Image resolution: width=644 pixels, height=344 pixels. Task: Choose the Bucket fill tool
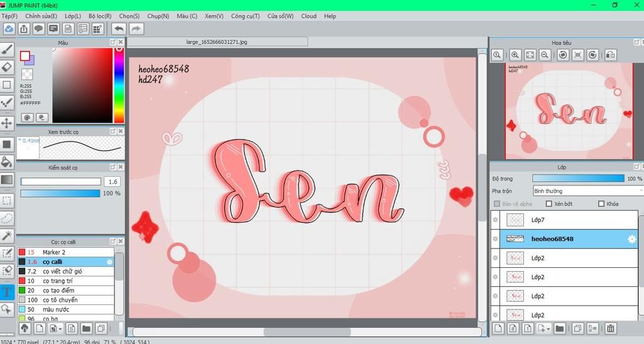click(7, 162)
